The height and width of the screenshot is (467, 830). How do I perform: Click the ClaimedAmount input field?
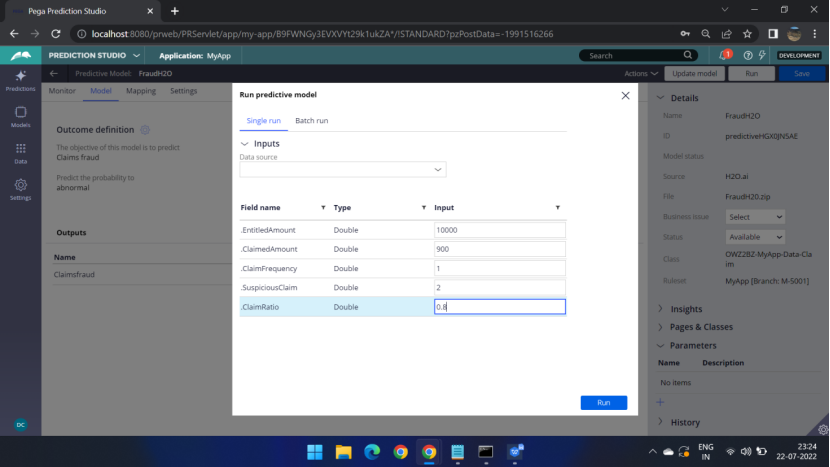pos(499,249)
